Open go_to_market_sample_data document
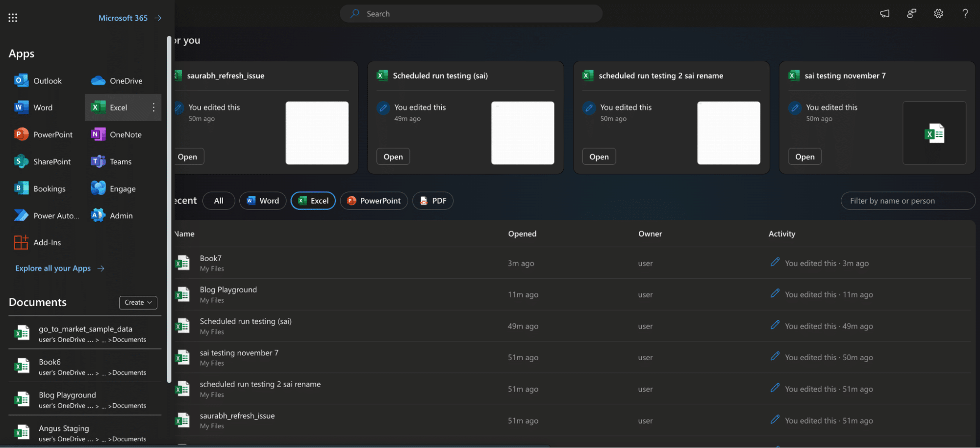This screenshot has width=980, height=448. [x=85, y=333]
